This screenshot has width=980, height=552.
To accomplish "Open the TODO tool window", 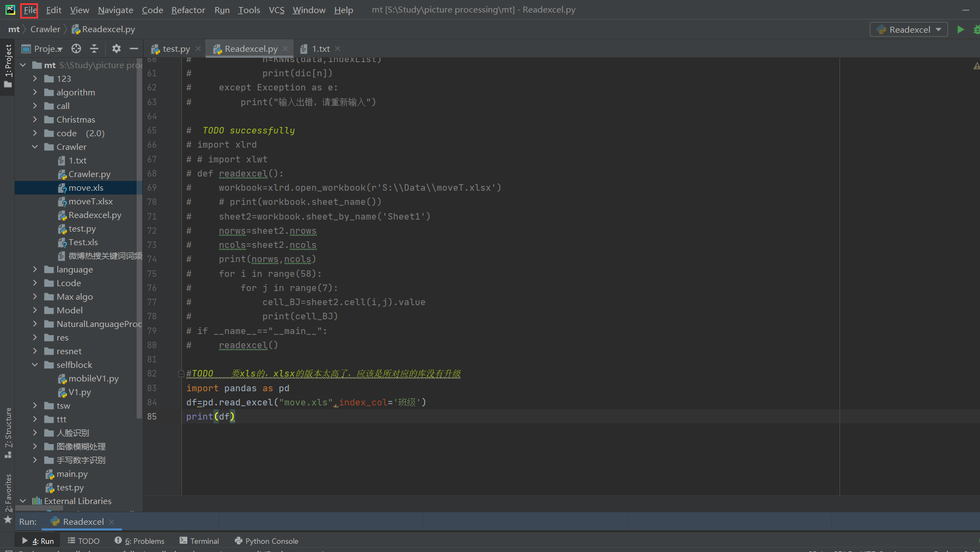I will 83,541.
